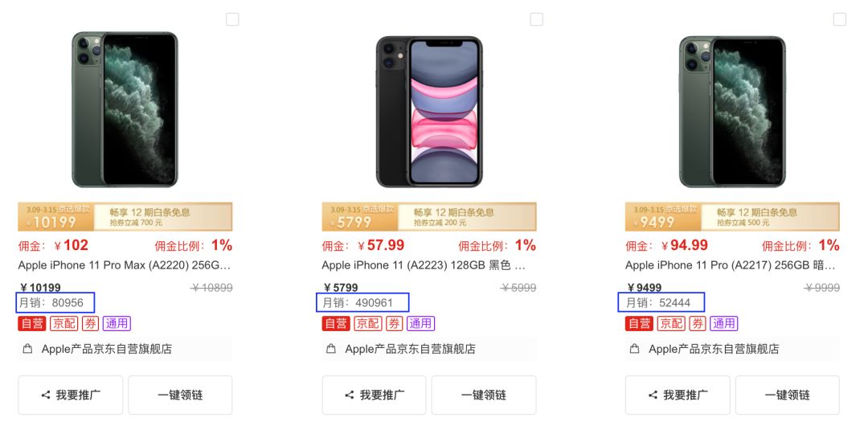Click 一键领链 for the iPhone 11 128GB
Viewport: 868px width, 422px height.
point(484,395)
